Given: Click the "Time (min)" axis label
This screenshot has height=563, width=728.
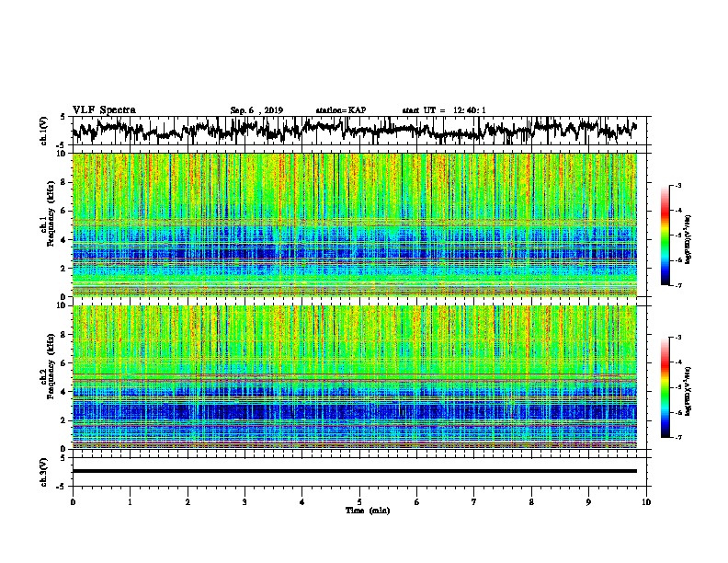Looking at the screenshot, I should click(x=368, y=511).
